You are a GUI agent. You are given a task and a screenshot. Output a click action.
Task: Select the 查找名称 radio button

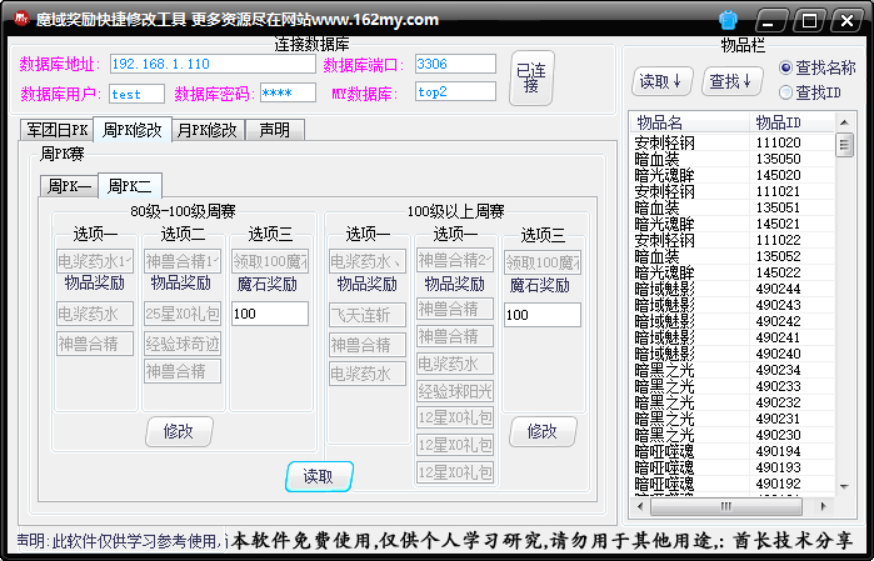[x=786, y=68]
